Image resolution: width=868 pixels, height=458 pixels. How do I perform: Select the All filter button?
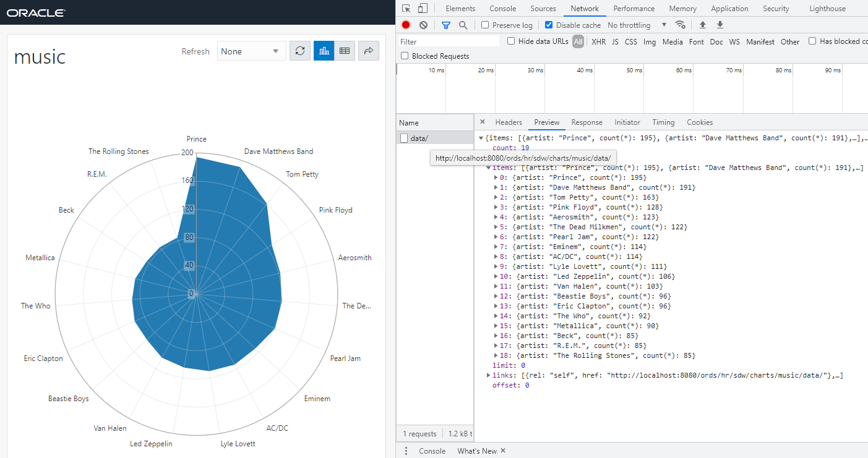[578, 41]
